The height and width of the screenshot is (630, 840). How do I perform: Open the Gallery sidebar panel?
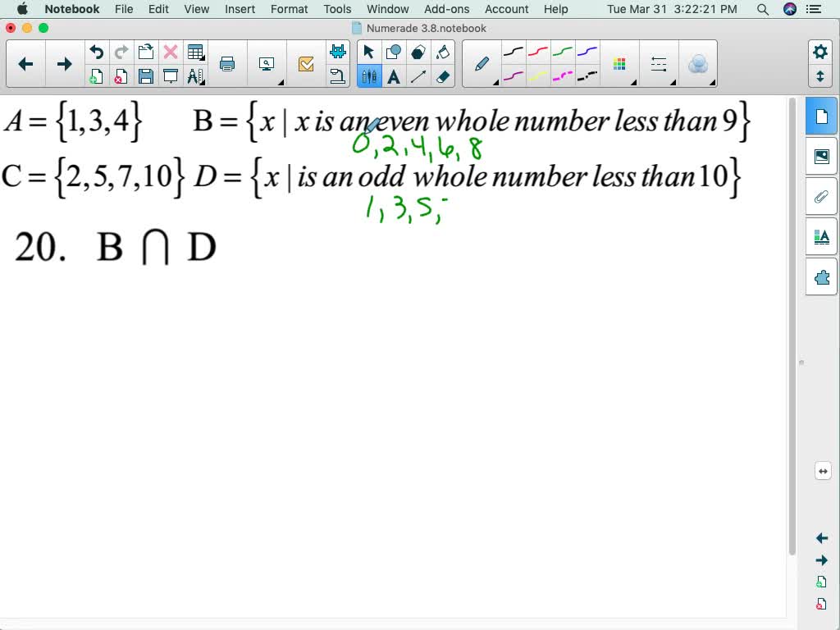[821, 156]
